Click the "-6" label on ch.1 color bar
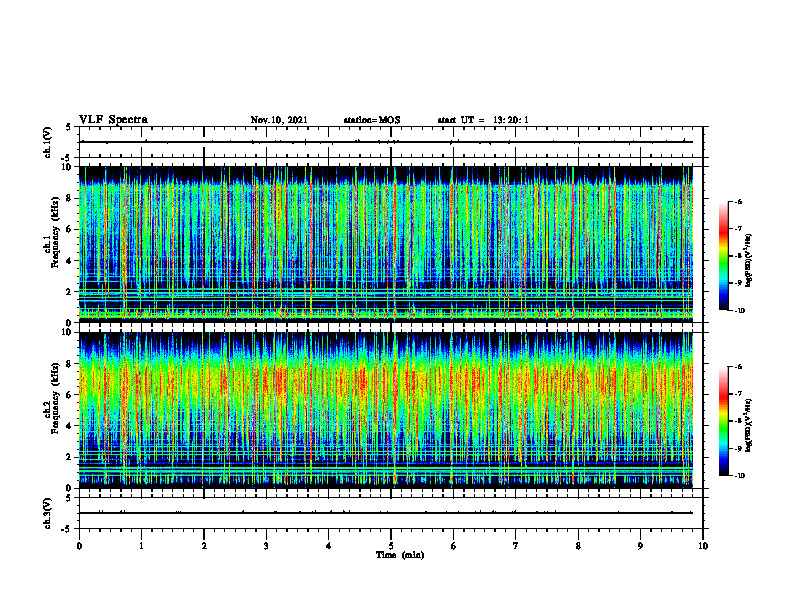This screenshot has width=792, height=612. click(x=738, y=202)
